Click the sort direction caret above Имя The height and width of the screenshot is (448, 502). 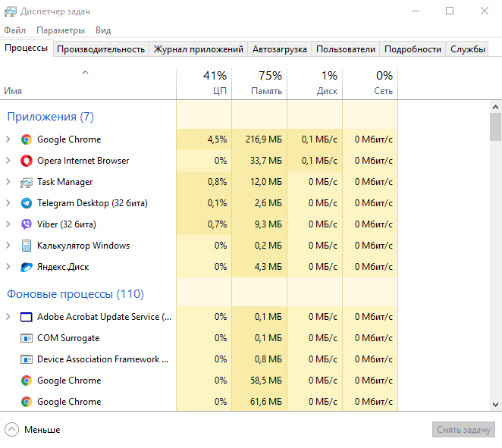pyautogui.click(x=85, y=73)
